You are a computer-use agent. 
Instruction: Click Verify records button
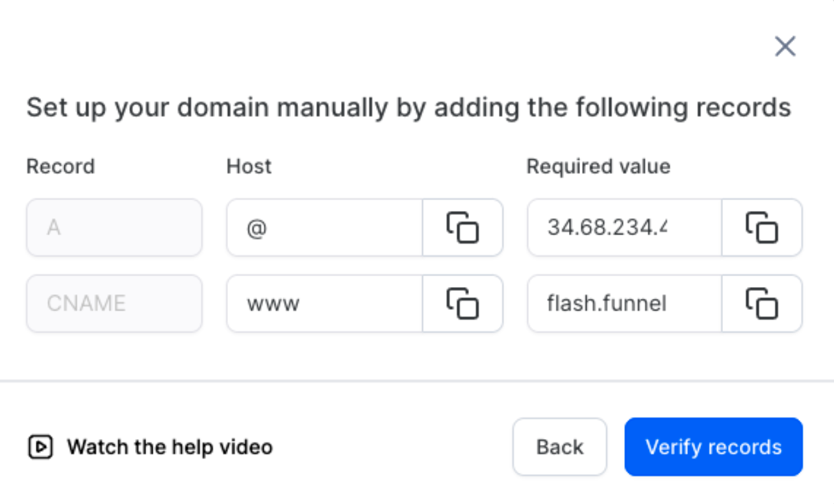click(x=714, y=447)
